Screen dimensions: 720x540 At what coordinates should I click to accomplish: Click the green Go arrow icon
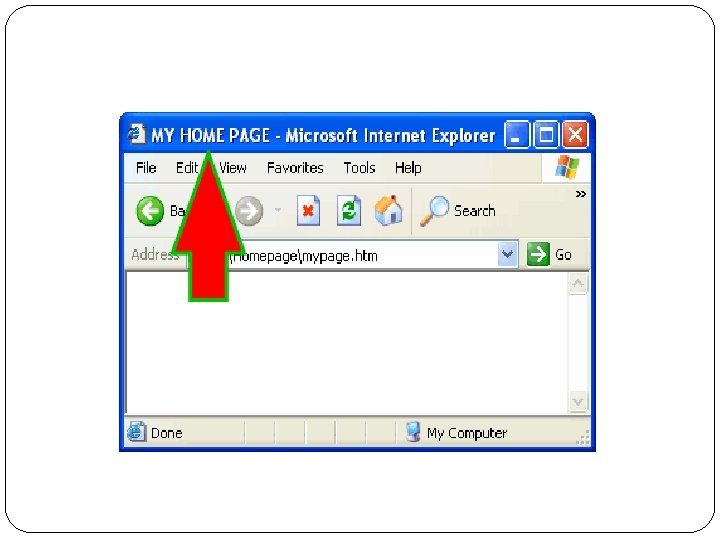click(x=538, y=254)
